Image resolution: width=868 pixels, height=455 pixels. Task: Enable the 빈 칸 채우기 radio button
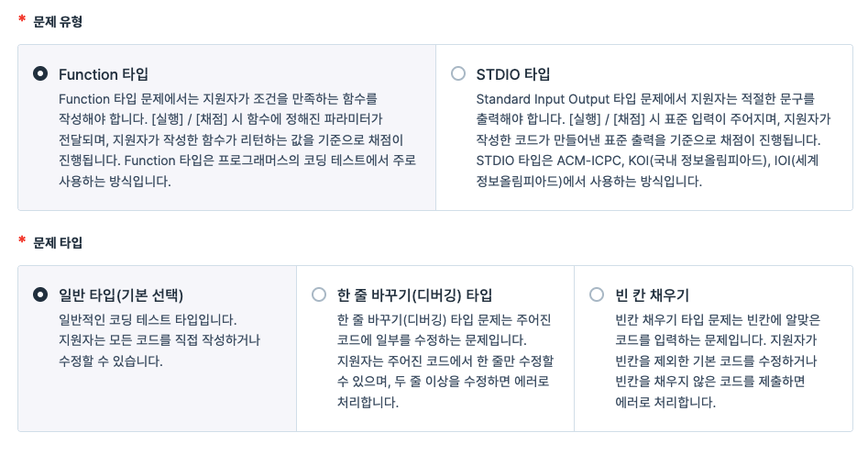[x=597, y=294]
